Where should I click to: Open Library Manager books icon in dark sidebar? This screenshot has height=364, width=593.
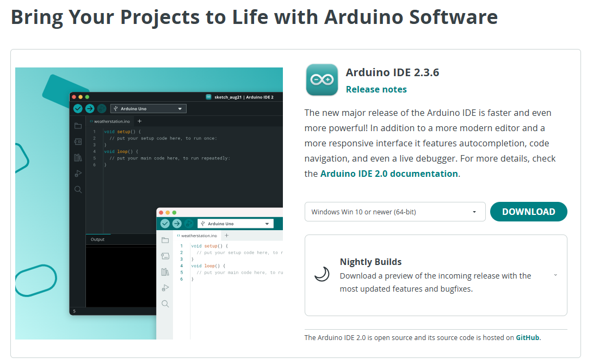tap(78, 158)
